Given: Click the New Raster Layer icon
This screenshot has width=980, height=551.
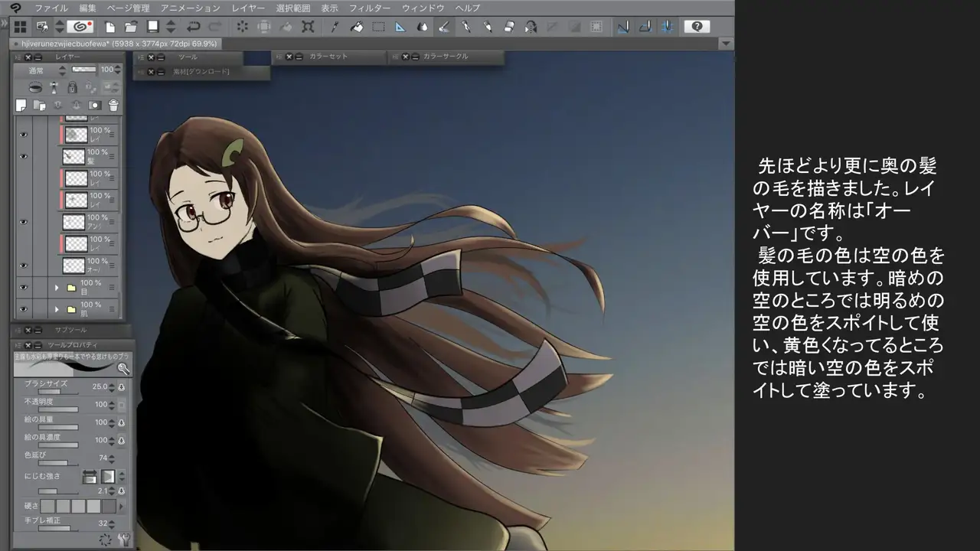Looking at the screenshot, I should pyautogui.click(x=21, y=105).
